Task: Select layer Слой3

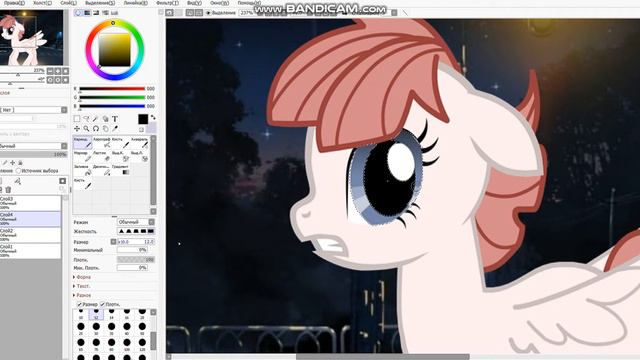Action: coord(30,203)
